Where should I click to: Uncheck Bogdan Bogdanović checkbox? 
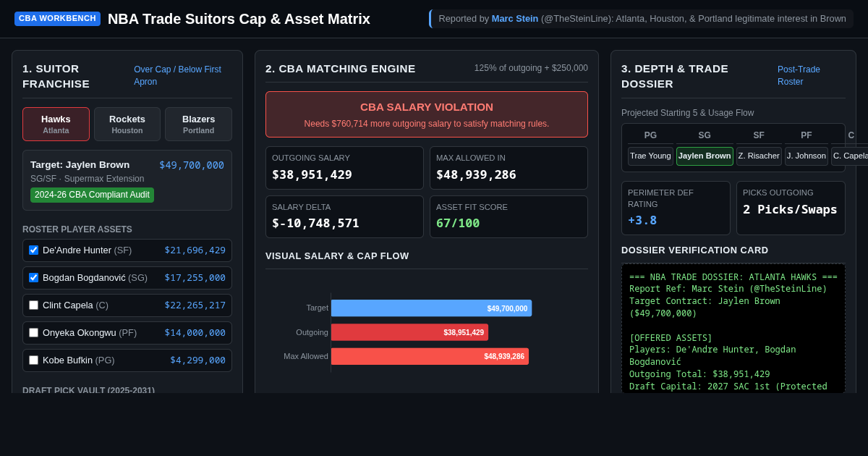(x=33, y=278)
